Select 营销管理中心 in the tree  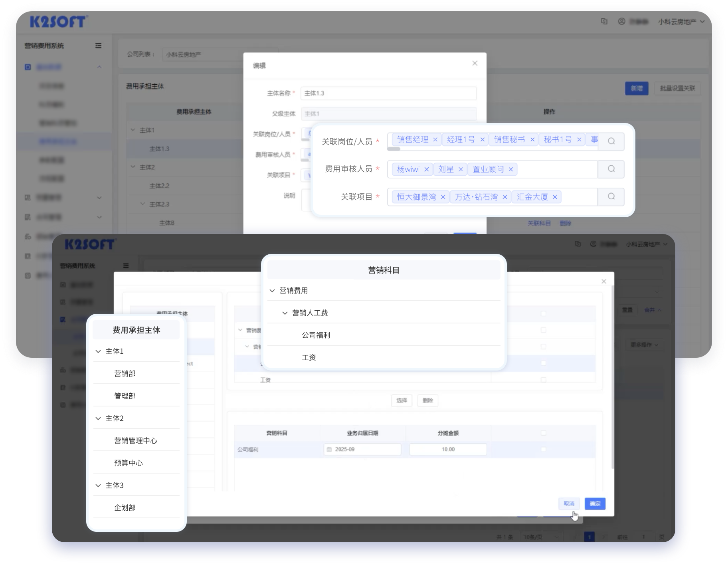(135, 440)
